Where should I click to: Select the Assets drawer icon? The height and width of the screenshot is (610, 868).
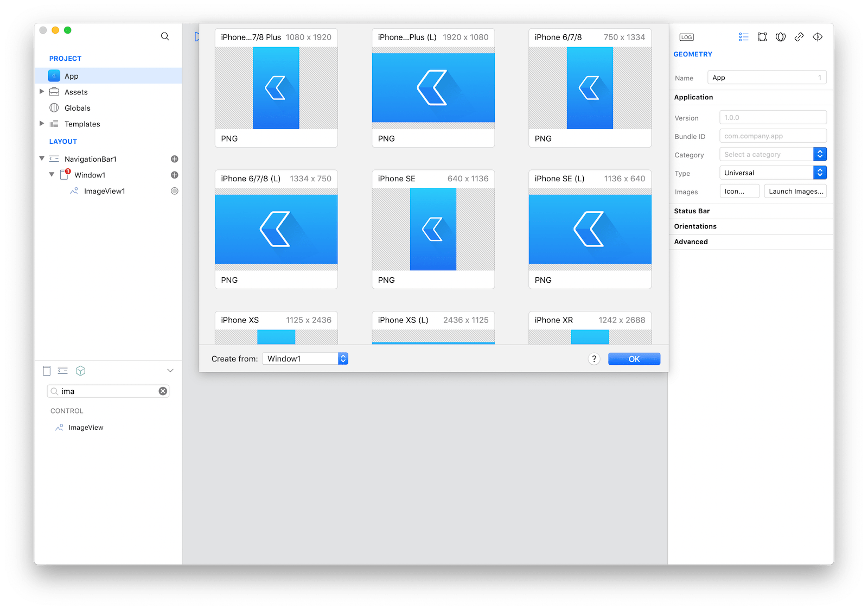tap(54, 92)
